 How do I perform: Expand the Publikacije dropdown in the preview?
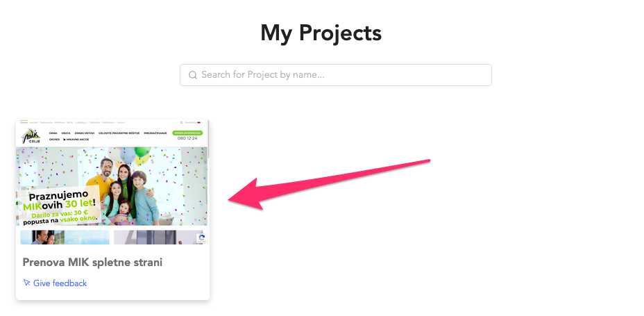[108, 122]
